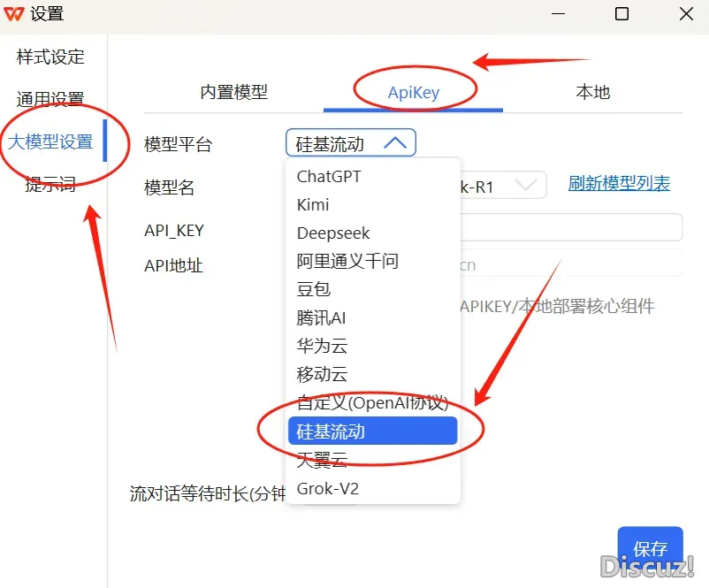Open 提示词 in the sidebar
This screenshot has height=588, width=709.
click(x=50, y=184)
